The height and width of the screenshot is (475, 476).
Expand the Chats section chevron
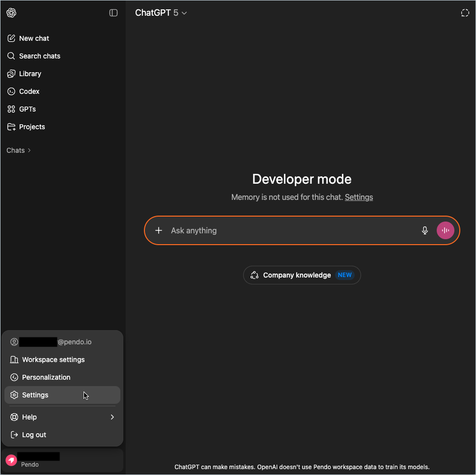click(x=29, y=150)
